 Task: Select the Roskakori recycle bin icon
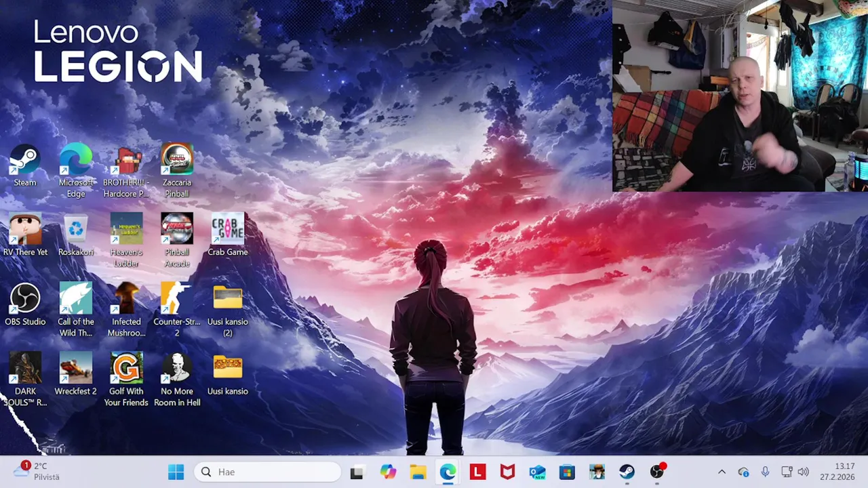tap(76, 235)
